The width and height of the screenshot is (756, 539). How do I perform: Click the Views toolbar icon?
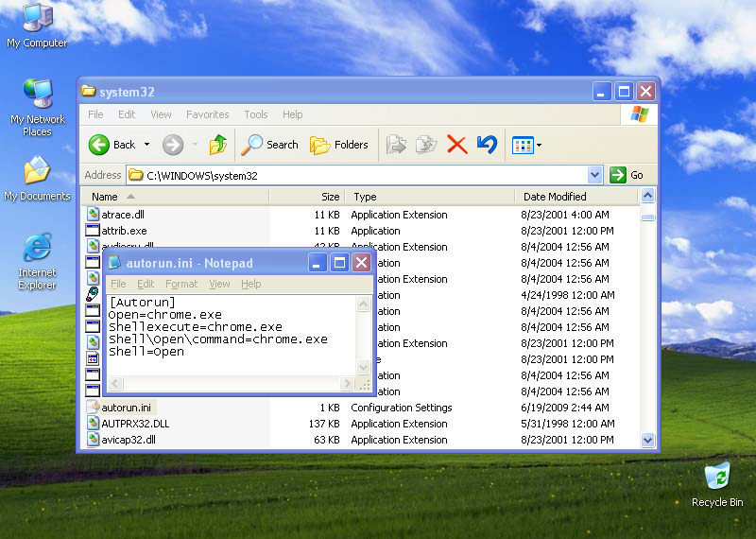coord(523,145)
